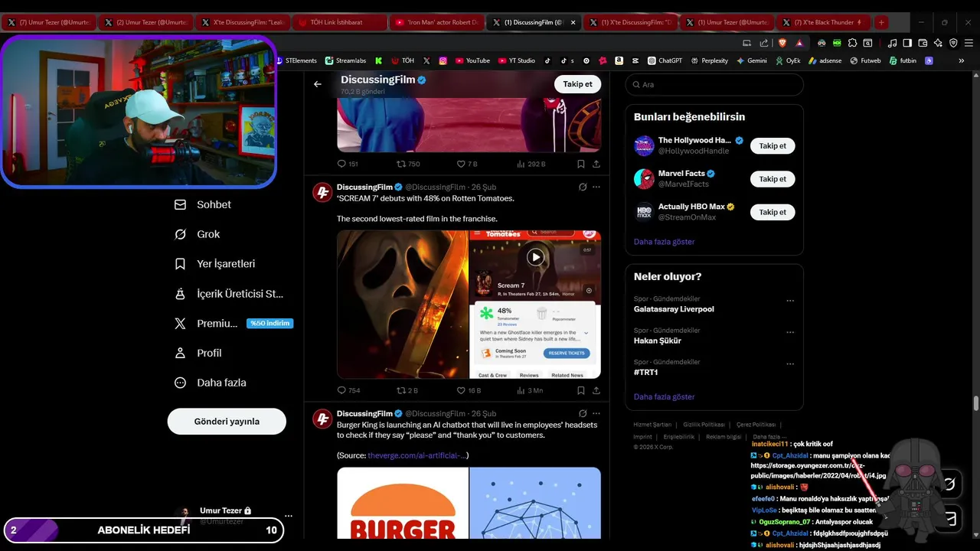Show more trends under Neler oluyor
This screenshot has width=980, height=551.
pyautogui.click(x=664, y=397)
